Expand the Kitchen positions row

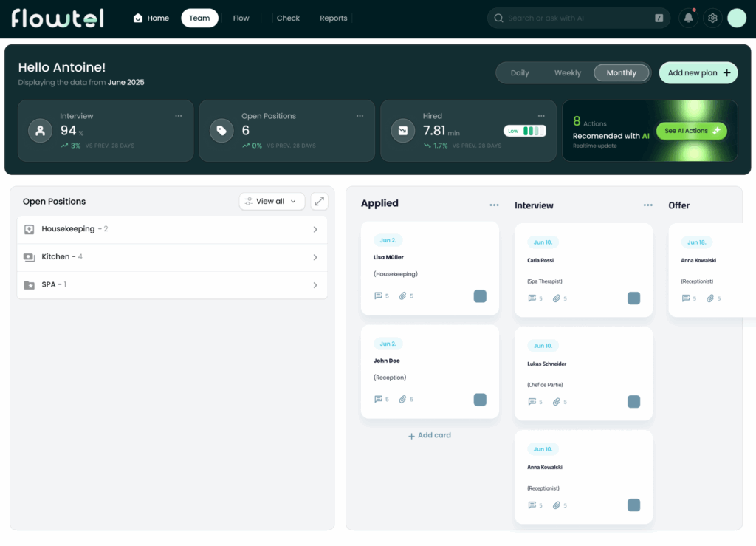(x=315, y=257)
